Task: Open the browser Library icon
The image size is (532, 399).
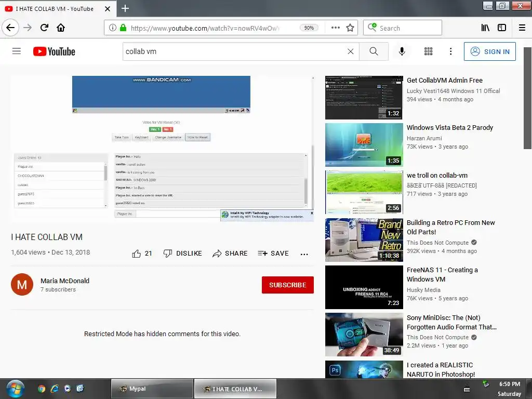Action: [x=485, y=28]
